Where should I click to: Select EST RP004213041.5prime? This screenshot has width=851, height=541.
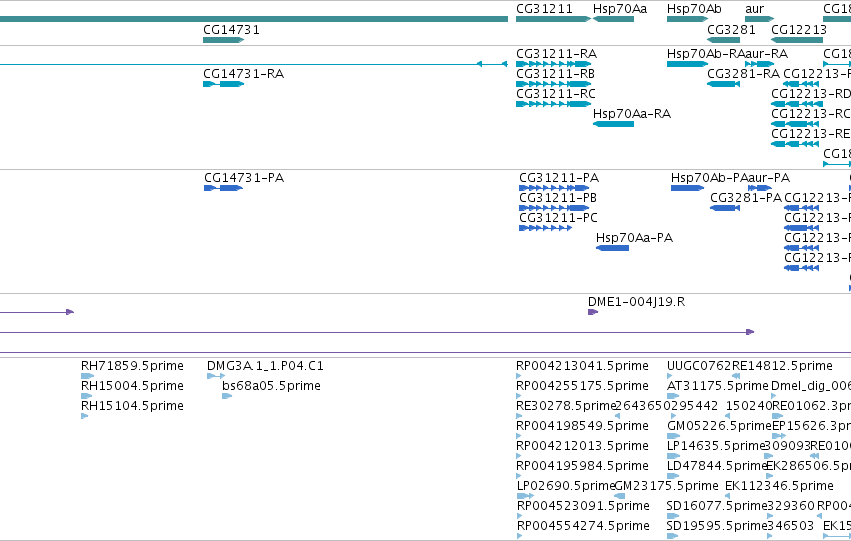point(582,366)
